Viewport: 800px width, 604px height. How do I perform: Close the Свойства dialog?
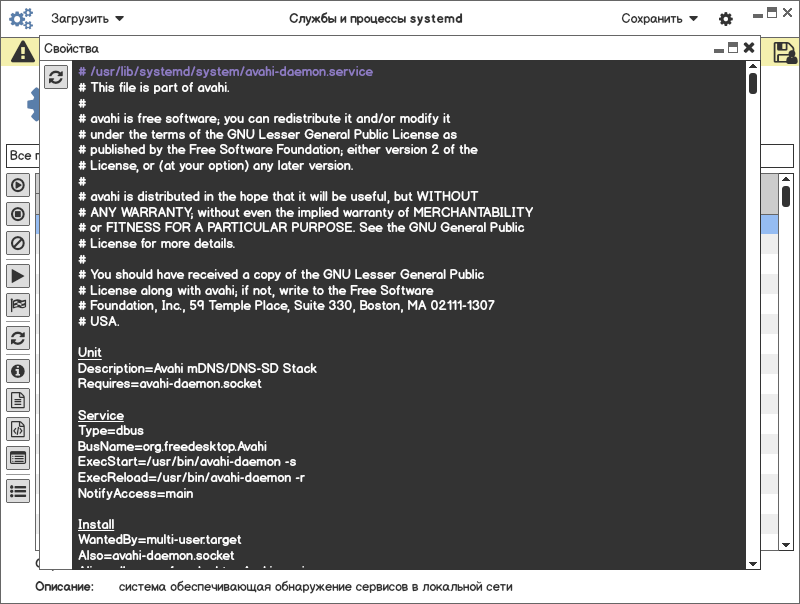(x=748, y=48)
